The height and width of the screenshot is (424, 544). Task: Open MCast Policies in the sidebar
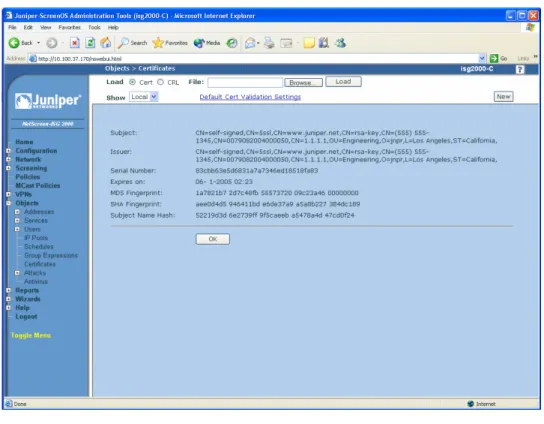37,186
